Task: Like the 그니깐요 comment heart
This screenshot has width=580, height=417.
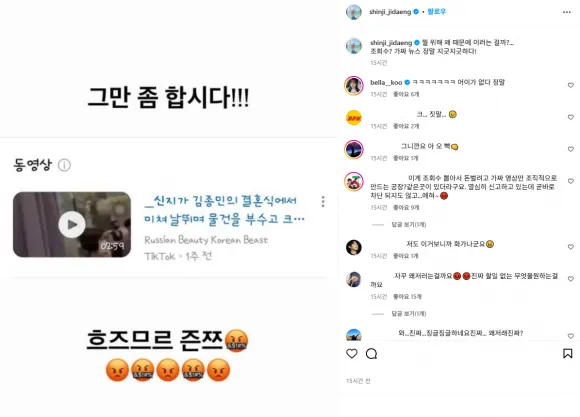Action: pyautogui.click(x=571, y=149)
